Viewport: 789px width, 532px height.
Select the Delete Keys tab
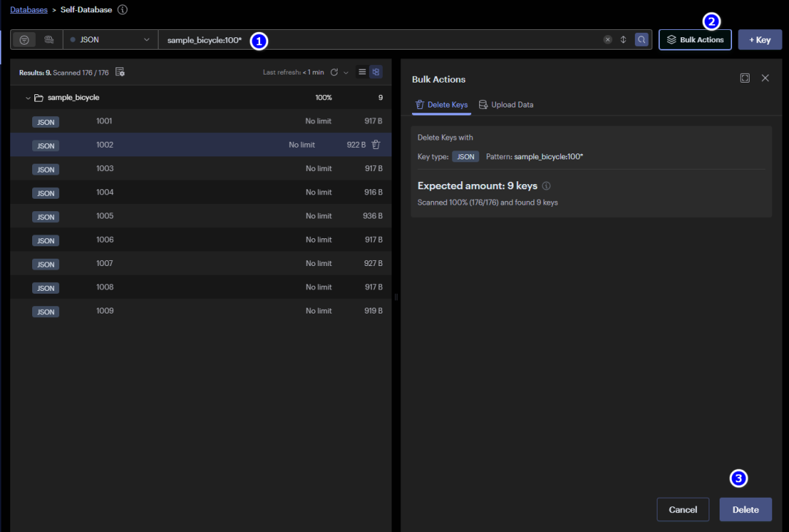pos(441,104)
